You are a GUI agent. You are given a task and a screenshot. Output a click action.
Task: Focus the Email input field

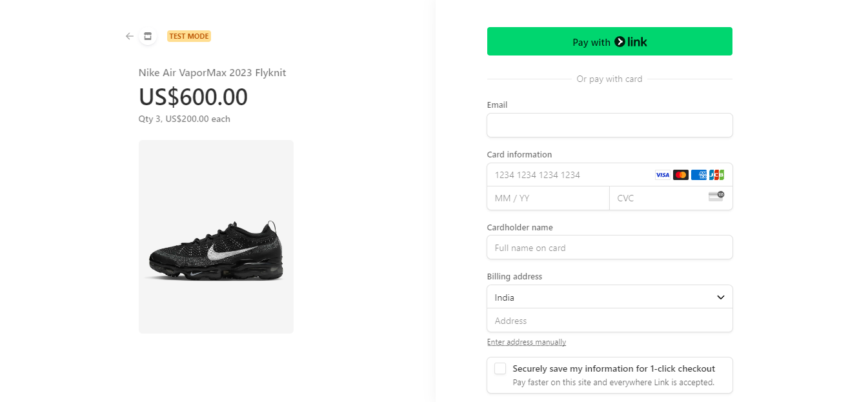609,125
